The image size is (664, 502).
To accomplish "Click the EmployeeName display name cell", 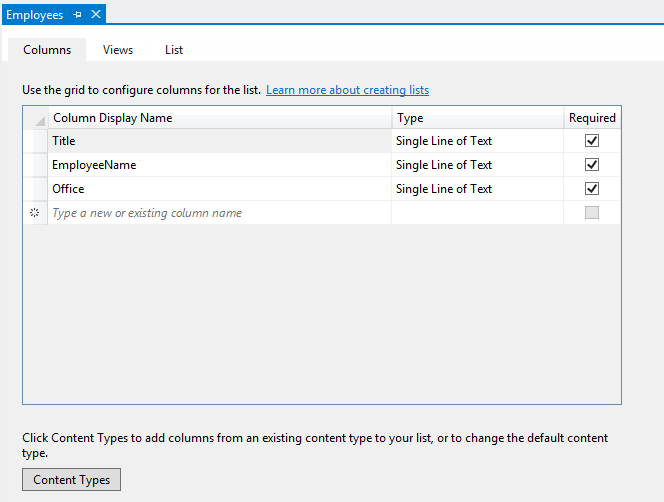I will 218,165.
